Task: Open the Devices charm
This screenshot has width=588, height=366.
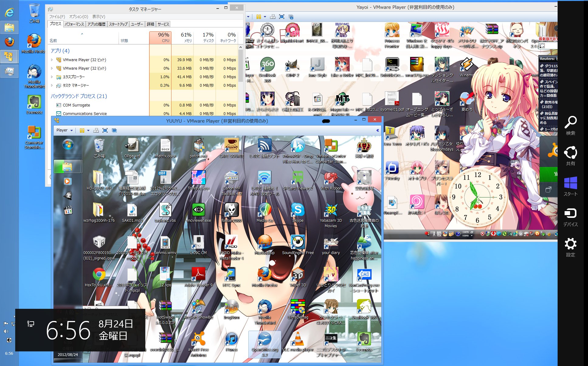Action: (570, 216)
